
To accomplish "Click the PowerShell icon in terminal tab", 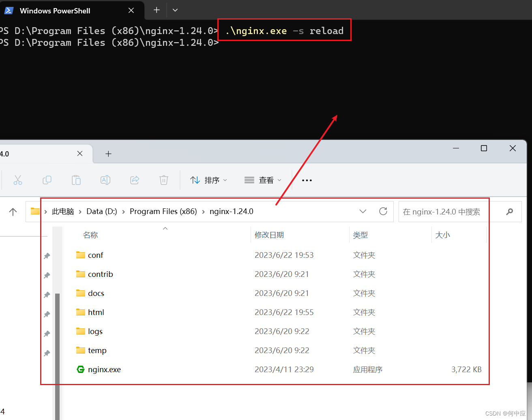I will 9,11.
